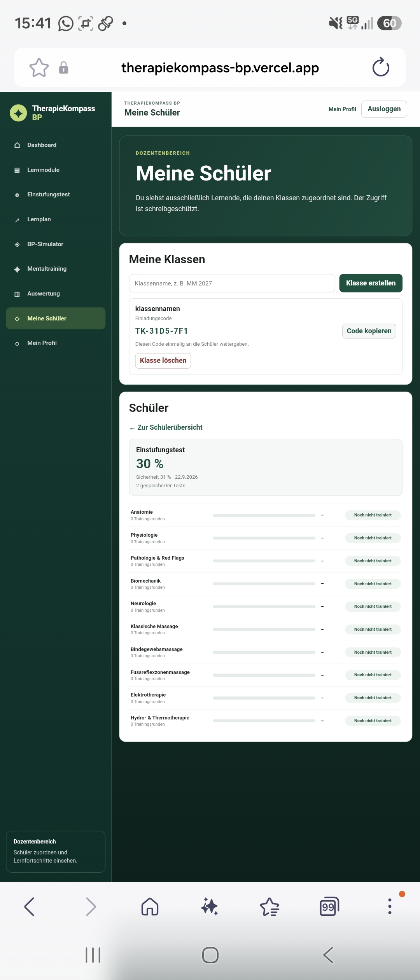Click the Physiologie progress bar

264,538
